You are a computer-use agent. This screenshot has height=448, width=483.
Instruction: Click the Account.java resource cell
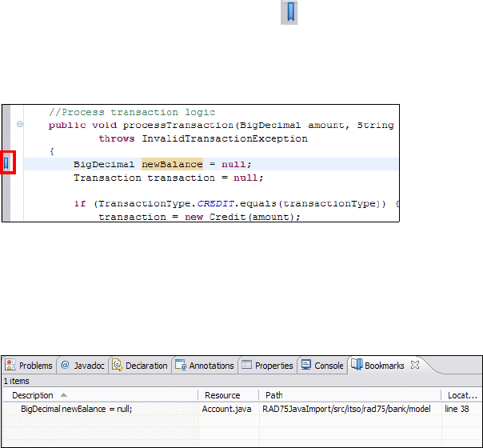pos(226,409)
